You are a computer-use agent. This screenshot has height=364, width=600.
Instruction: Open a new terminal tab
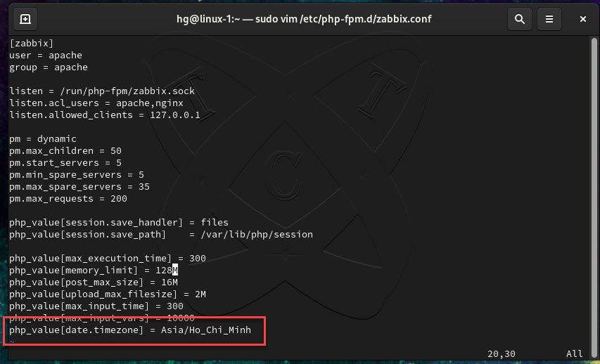pos(25,19)
